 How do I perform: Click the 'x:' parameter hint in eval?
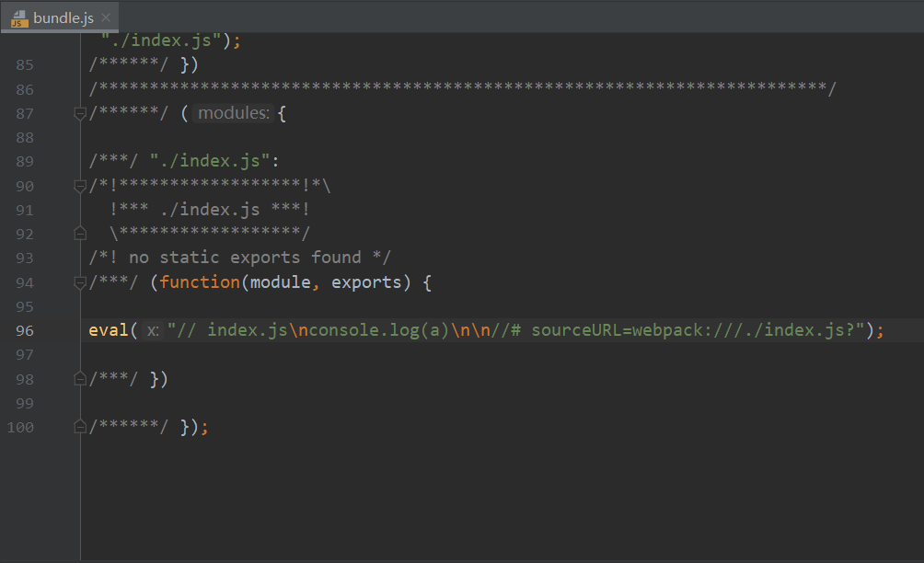click(x=153, y=330)
